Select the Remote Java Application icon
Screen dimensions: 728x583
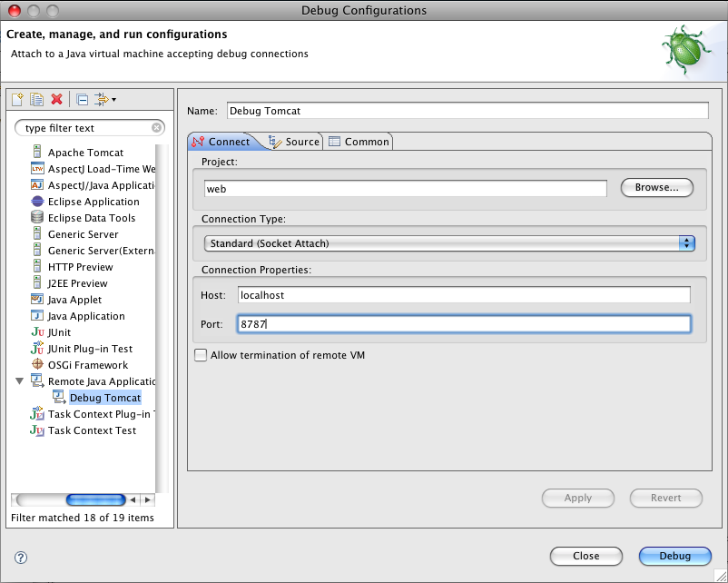(x=37, y=380)
